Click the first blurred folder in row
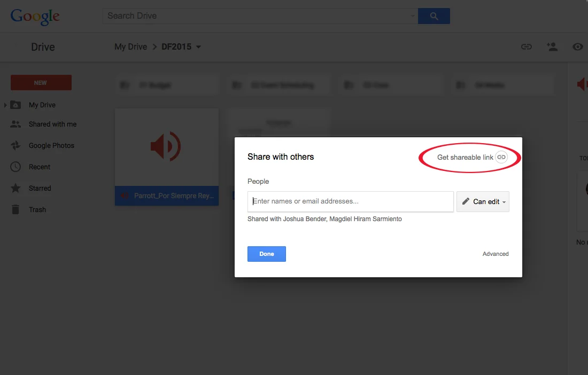This screenshot has height=375, width=588. 166,85
